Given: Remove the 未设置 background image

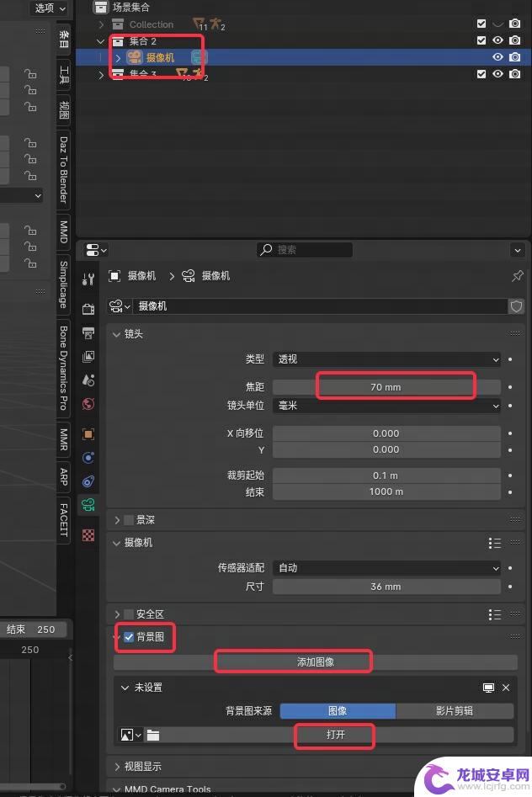Looking at the screenshot, I should pyautogui.click(x=506, y=688).
